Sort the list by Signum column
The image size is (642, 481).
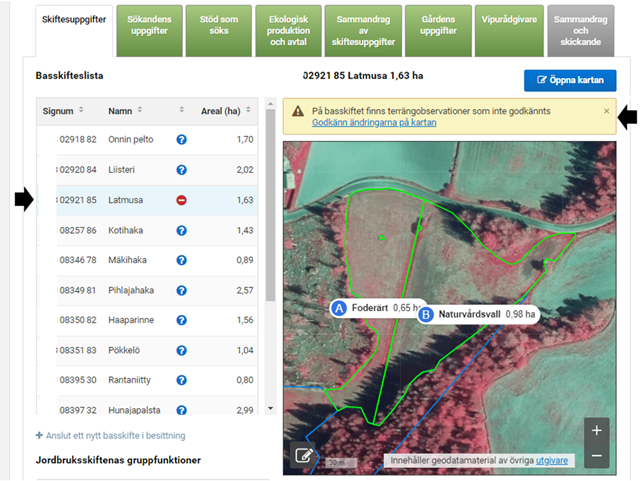point(57,110)
